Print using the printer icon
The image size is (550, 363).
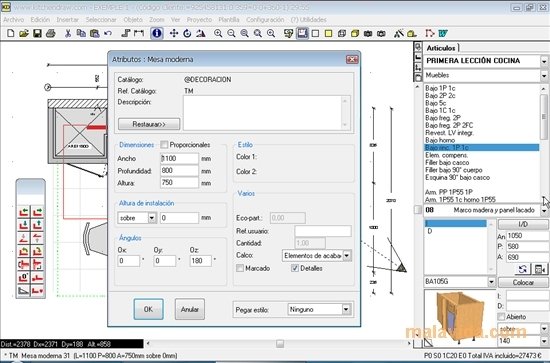click(51, 34)
